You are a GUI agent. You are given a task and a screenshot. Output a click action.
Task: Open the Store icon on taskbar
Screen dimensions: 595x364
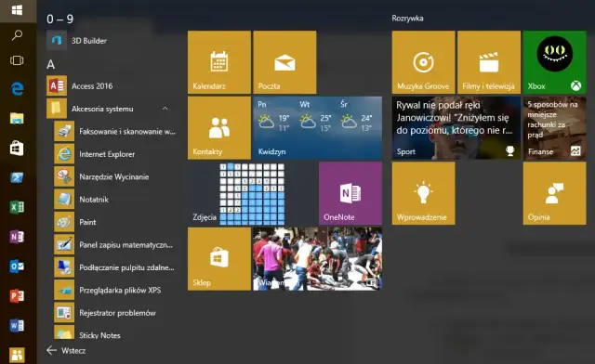point(17,148)
